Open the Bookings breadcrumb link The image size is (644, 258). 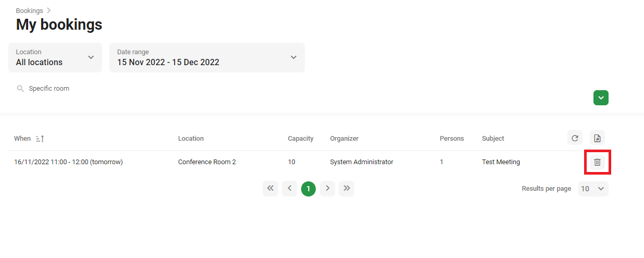pos(30,11)
